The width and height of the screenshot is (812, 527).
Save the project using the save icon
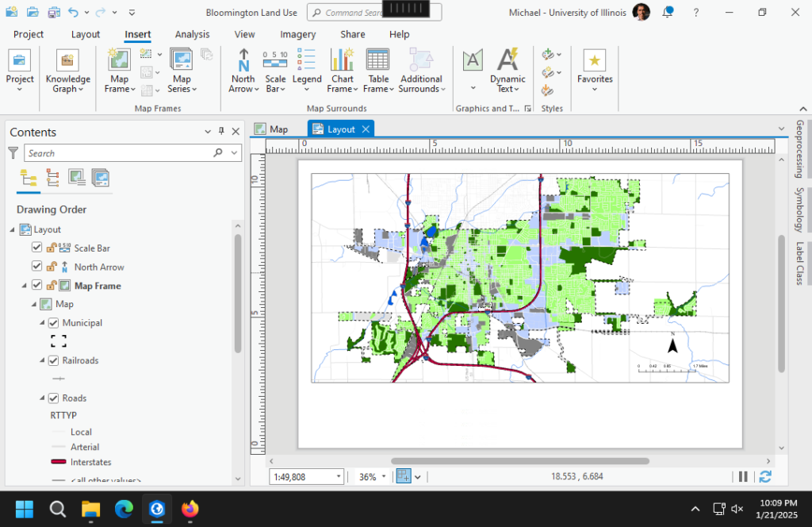click(x=53, y=11)
